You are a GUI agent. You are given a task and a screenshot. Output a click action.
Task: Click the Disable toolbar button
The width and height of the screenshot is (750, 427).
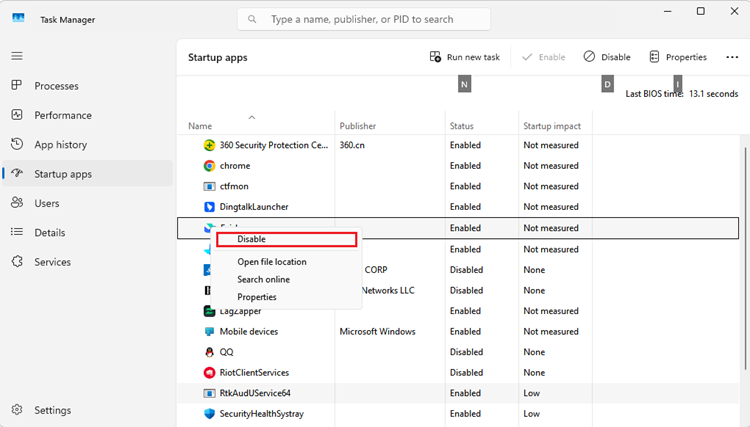pos(607,57)
